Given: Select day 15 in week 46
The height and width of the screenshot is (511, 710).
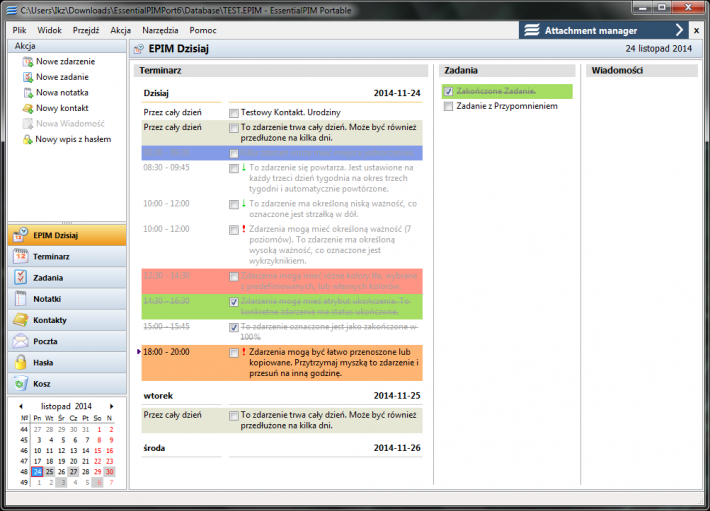Looking at the screenshot, I should pos(97,450).
